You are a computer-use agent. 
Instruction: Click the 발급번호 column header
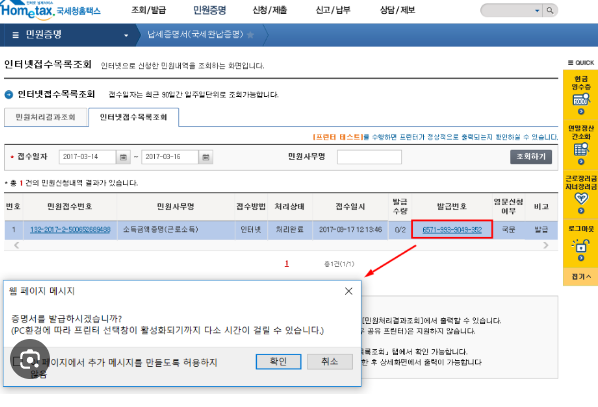[x=452, y=206]
